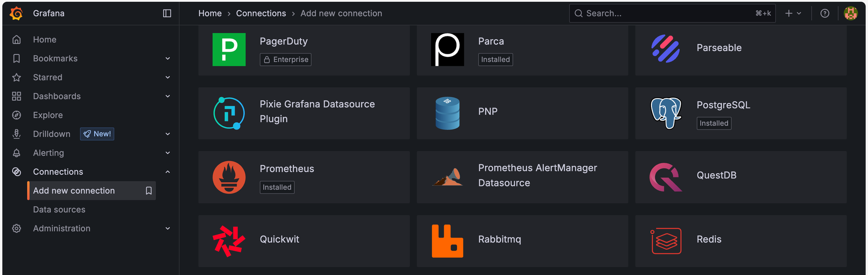Image resolution: width=868 pixels, height=275 pixels.
Task: Open the user avatar profile menu
Action: [x=851, y=13]
